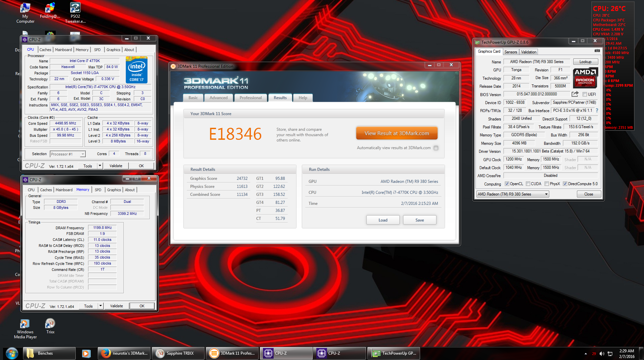The height and width of the screenshot is (360, 644).
Task: Click the Intel inside Core i7 logo
Action: (136, 70)
